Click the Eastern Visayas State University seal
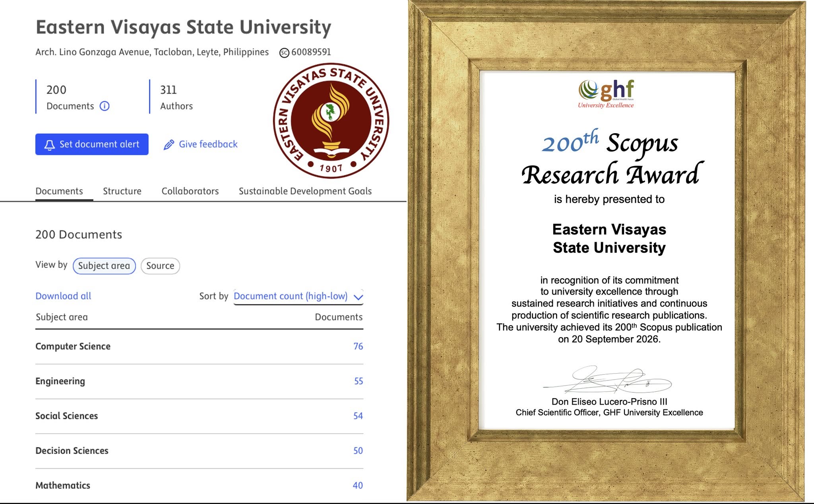The height and width of the screenshot is (504, 814). pos(331,120)
